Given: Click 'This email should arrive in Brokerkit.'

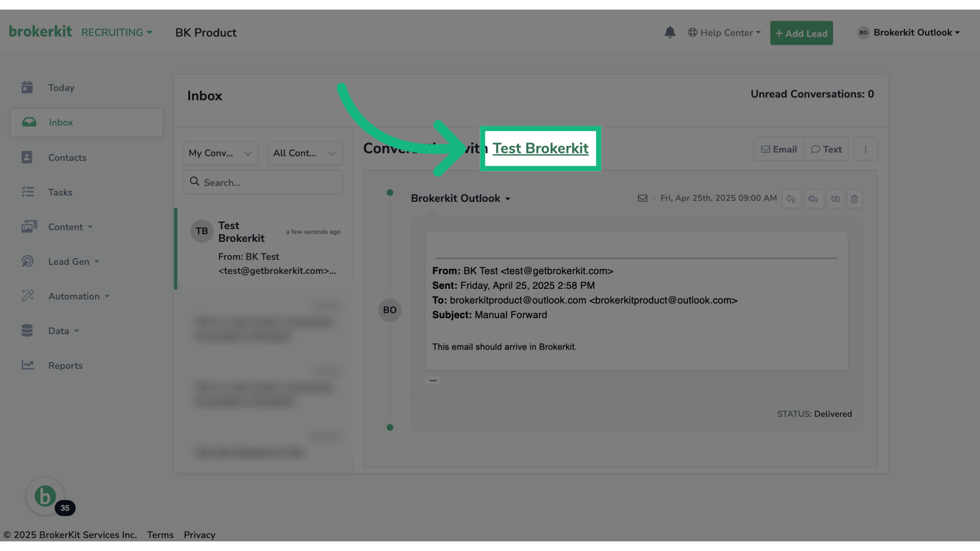Looking at the screenshot, I should point(504,347).
